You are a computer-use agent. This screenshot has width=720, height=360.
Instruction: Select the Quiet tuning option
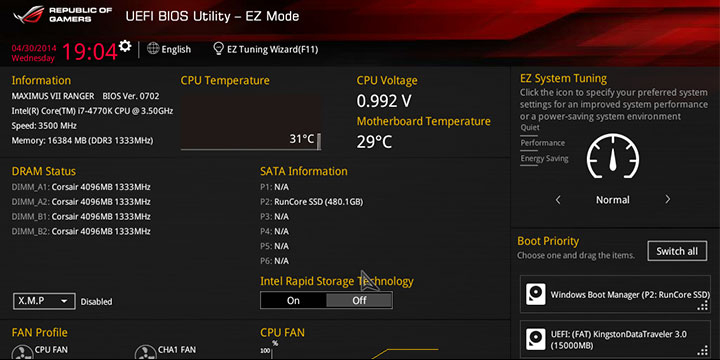530,128
